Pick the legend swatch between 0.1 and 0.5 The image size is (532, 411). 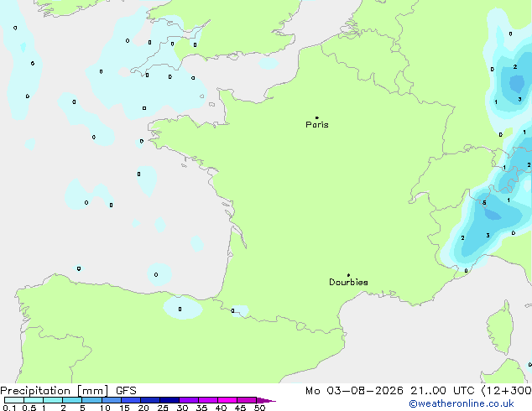point(14,400)
